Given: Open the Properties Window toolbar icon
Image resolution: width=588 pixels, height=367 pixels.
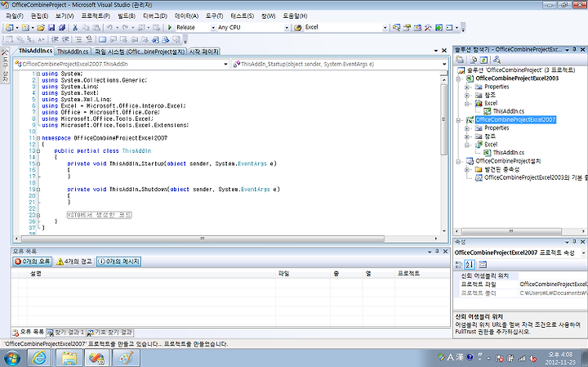Looking at the screenshot, I should [407, 28].
